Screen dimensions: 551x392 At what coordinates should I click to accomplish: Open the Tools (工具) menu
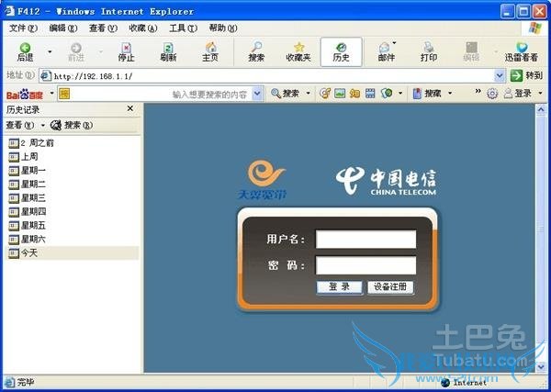[183, 28]
